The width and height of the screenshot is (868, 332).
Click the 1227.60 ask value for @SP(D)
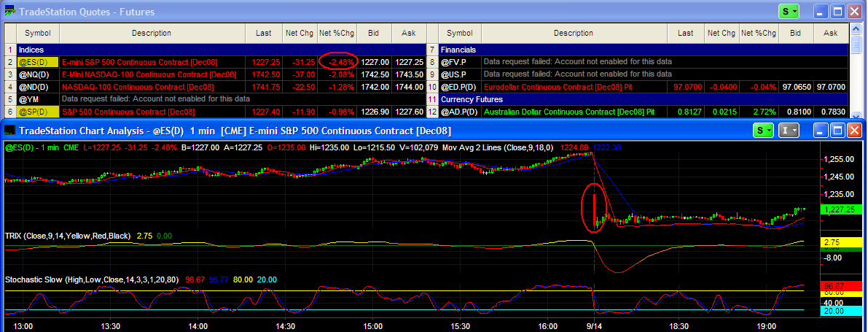click(x=409, y=112)
